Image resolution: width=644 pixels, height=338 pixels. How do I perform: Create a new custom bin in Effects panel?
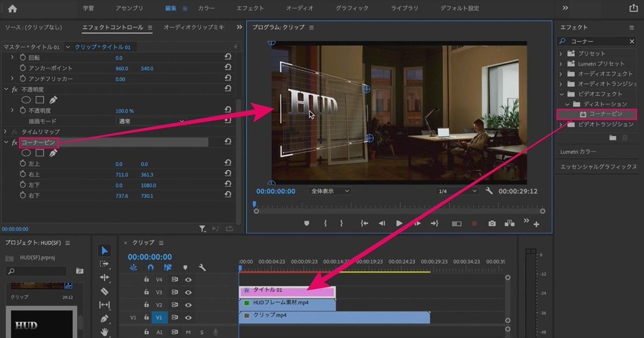click(x=613, y=138)
